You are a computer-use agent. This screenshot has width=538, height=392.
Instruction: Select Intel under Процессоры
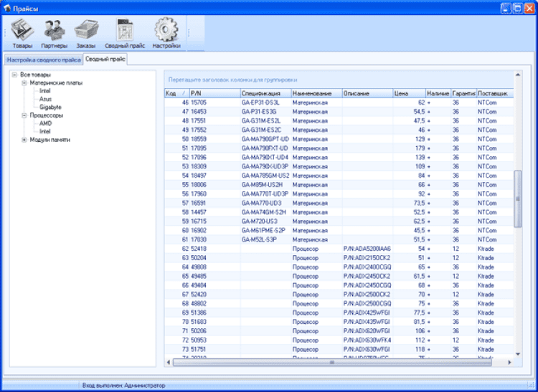pyautogui.click(x=44, y=132)
